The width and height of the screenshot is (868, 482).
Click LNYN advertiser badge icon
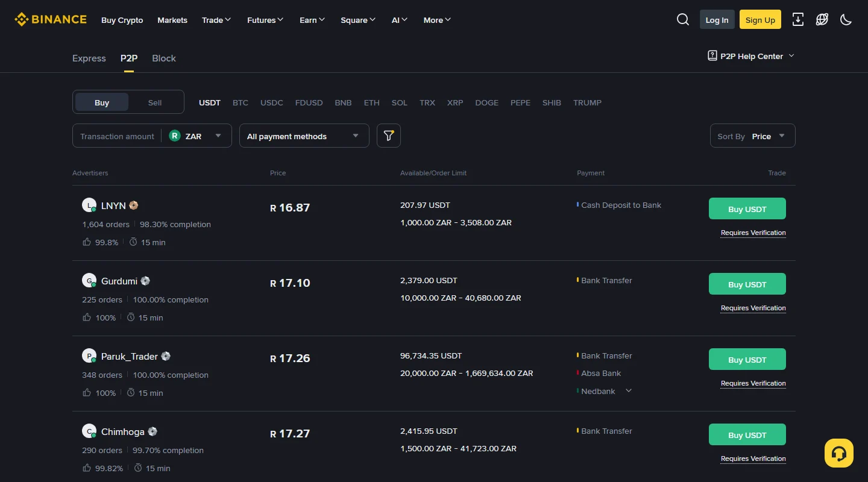click(134, 205)
